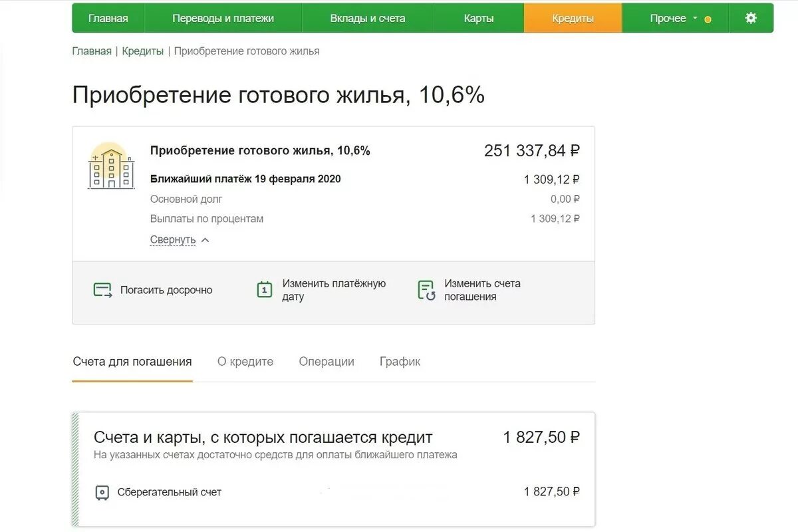Click the change repayment accounts icon
Viewport: 798px width, 532px height.
(426, 290)
